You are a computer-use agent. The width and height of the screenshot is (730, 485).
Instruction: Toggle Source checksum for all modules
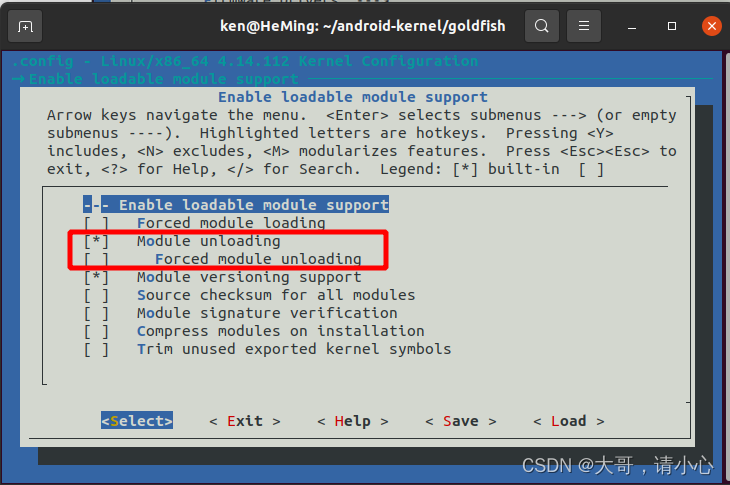(96, 295)
